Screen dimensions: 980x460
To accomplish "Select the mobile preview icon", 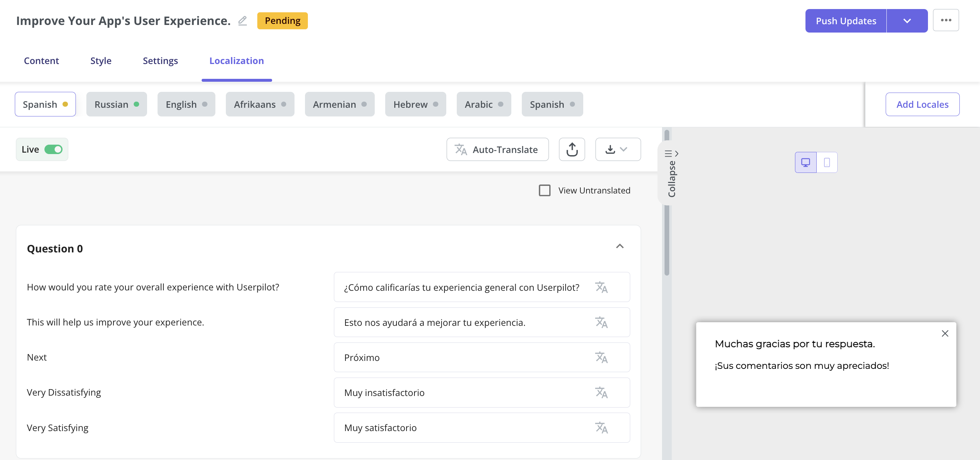I will coord(827,163).
